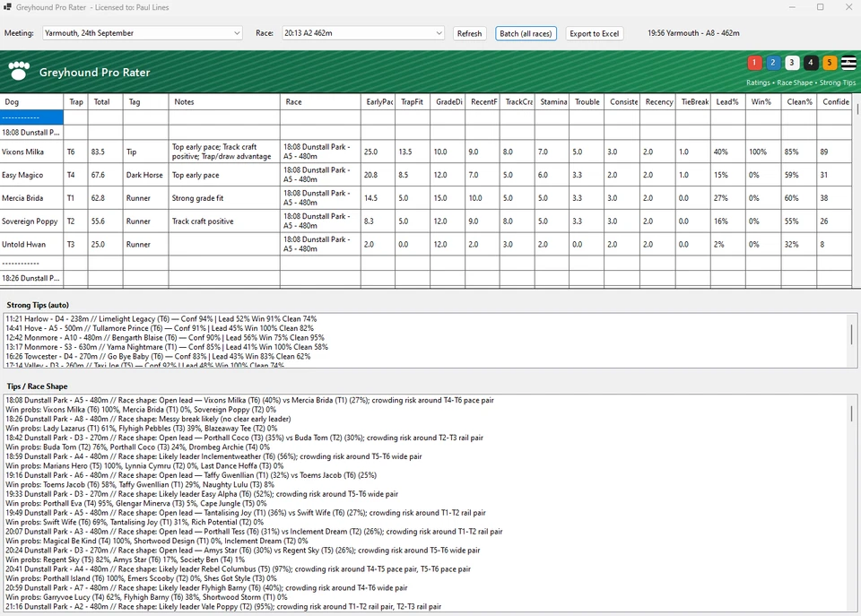Image resolution: width=861 pixels, height=616 pixels.
Task: Click the app icon in the title bar
Action: pyautogui.click(x=9, y=7)
